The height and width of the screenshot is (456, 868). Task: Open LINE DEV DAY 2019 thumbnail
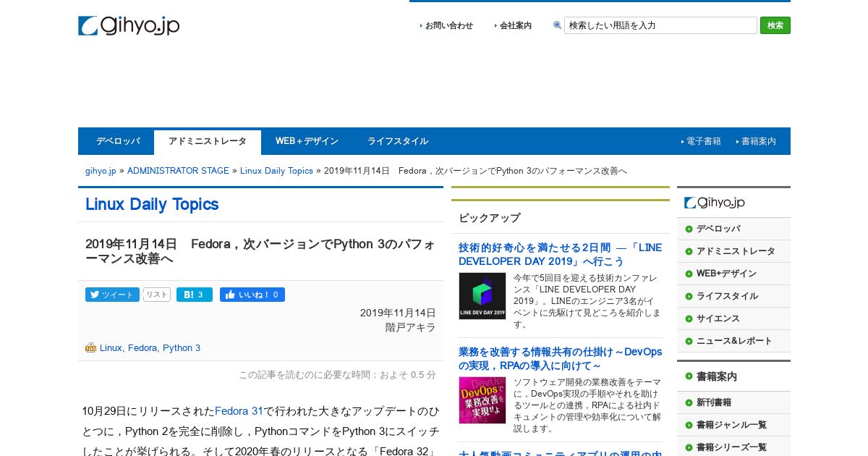[482, 296]
